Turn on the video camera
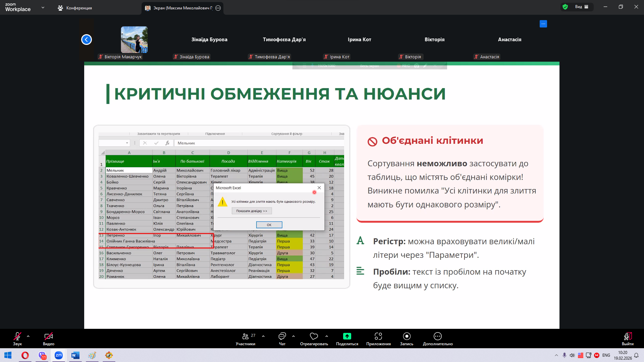This screenshot has width=644, height=362. (x=49, y=336)
